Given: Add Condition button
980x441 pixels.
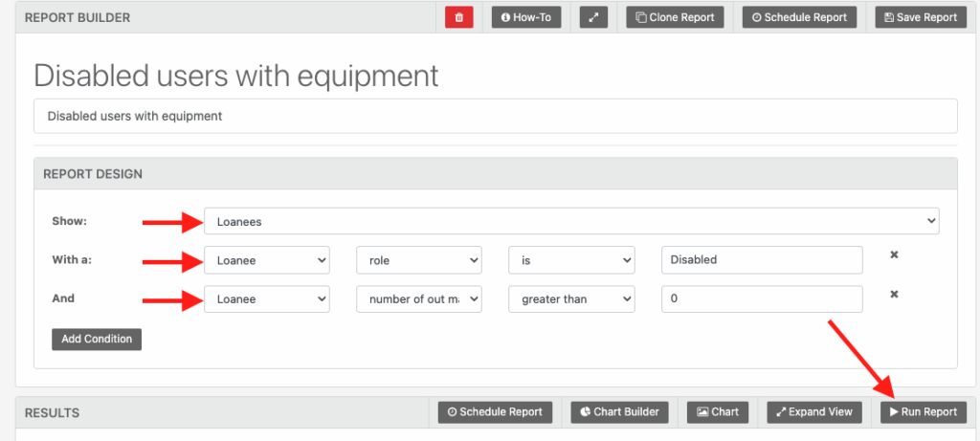Looking at the screenshot, I should [x=97, y=340].
